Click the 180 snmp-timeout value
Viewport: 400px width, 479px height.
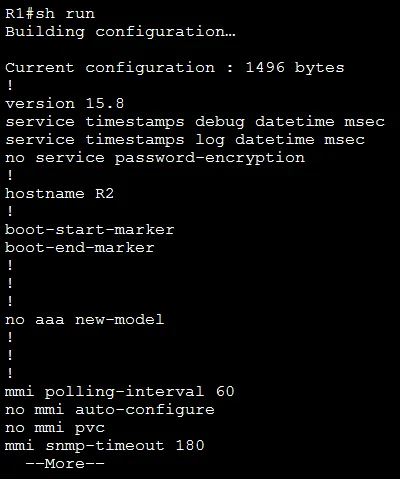tap(190, 446)
